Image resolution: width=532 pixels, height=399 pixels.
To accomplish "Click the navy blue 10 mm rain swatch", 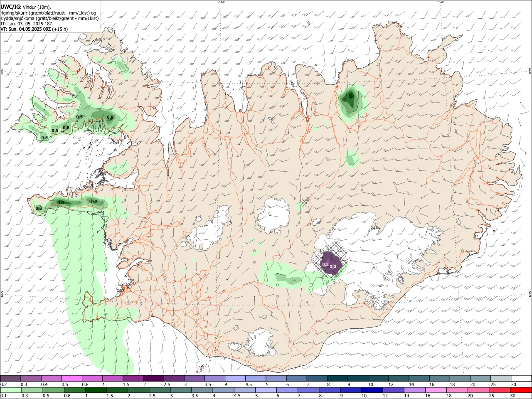I will pos(372,390).
